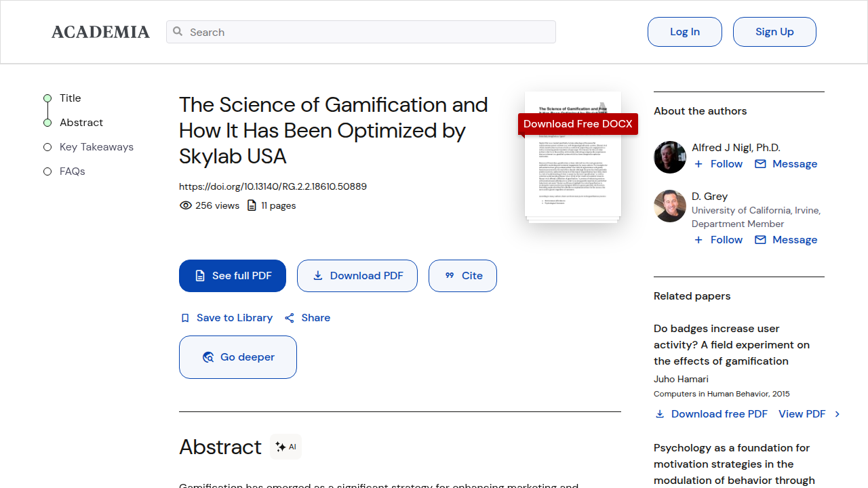This screenshot has height=488, width=868.
Task: Select the Abstract circle marker
Action: (x=47, y=123)
